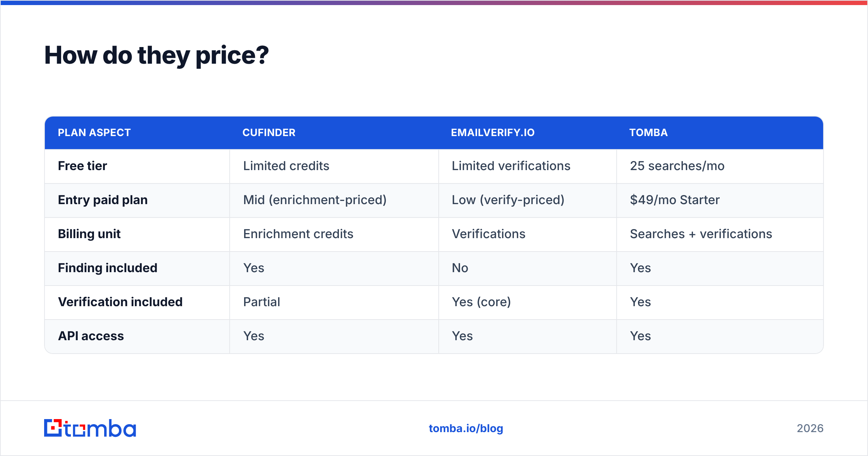Click the 2026 year label in footer

click(x=810, y=428)
